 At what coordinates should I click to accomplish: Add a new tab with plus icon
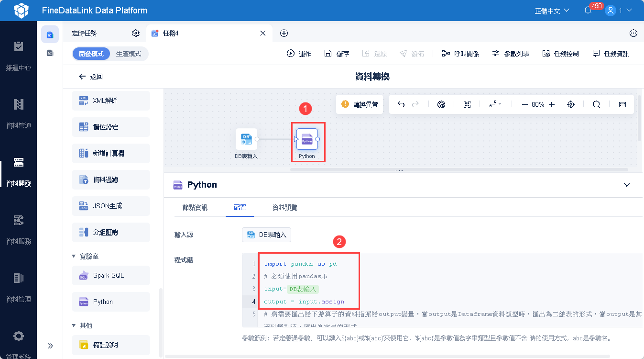284,34
